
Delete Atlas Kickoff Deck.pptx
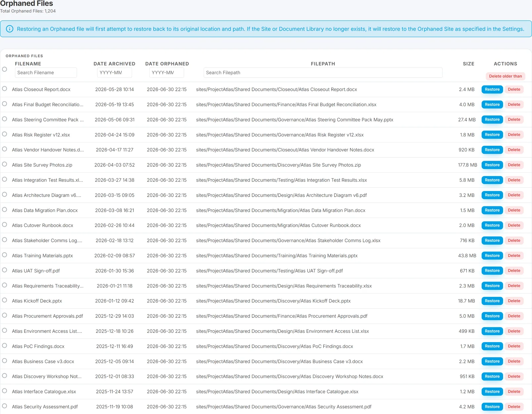[514, 301]
